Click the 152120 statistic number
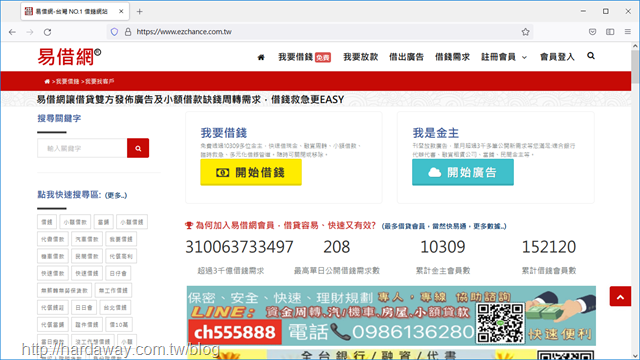The height and width of the screenshot is (360, 640). (549, 247)
